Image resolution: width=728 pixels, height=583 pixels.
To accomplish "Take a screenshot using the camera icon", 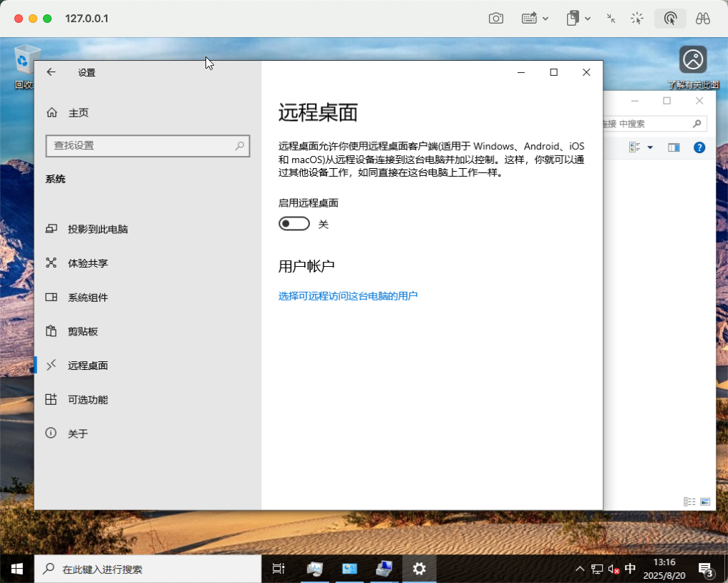I will coord(495,19).
